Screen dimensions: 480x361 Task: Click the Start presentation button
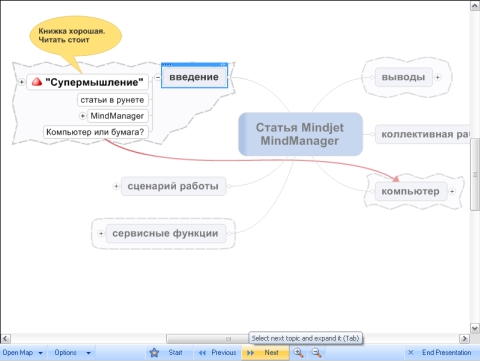[169, 352]
